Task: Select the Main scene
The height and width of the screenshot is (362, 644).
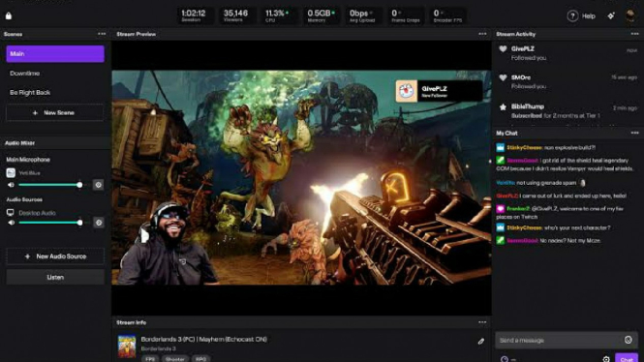Action: 55,54
